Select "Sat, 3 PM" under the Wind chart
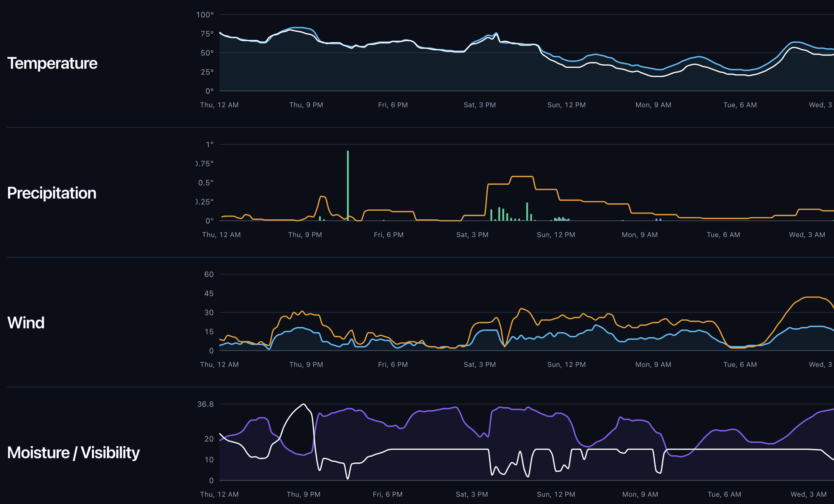 point(480,364)
